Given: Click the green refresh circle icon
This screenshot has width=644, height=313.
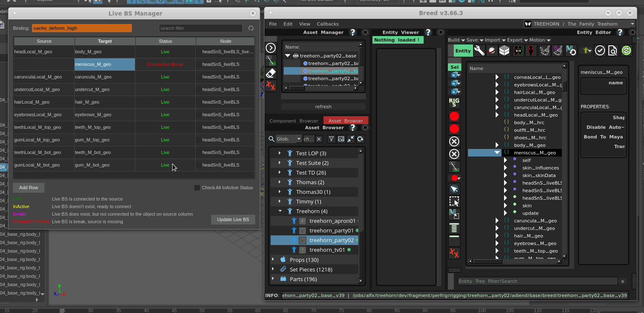Looking at the screenshot, I should point(626,51).
